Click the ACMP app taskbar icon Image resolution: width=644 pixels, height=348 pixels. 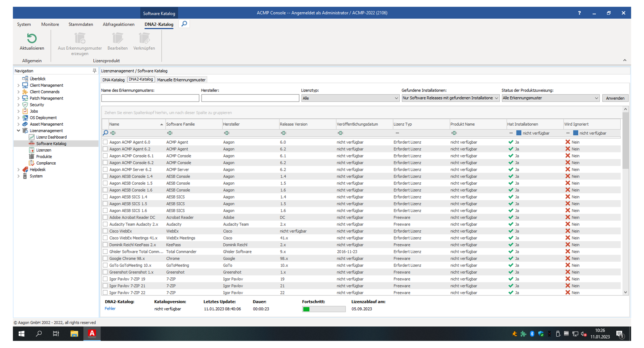(92, 334)
